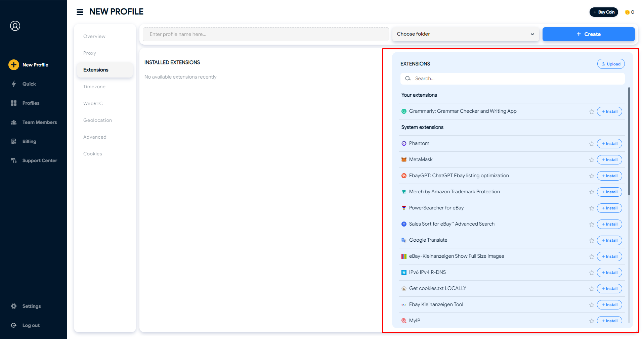Click the coin balance icon
The width and height of the screenshot is (644, 339).
click(x=627, y=12)
